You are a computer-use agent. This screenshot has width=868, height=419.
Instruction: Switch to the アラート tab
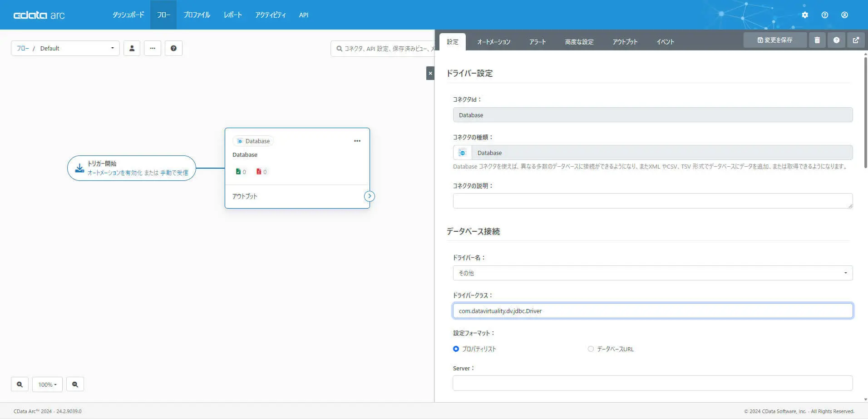[x=538, y=42]
